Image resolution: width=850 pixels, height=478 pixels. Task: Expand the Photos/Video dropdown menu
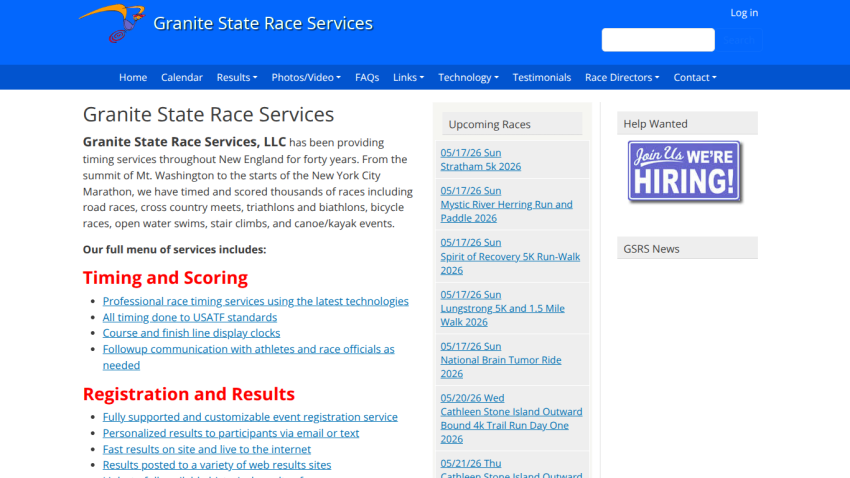[x=306, y=77]
